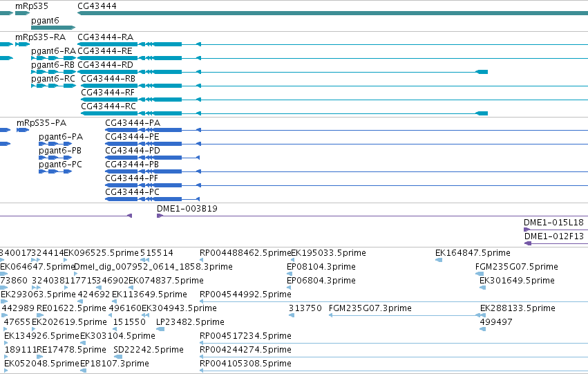This screenshot has height=374, width=588.
Task: Open Dmel_dig_007952_0614_1858.3prime feature
Action: [153, 267]
